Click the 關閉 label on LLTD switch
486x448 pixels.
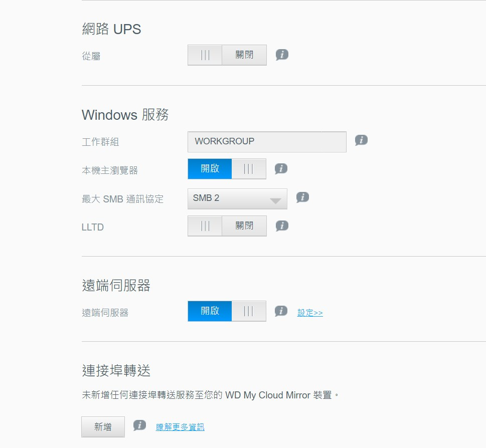[244, 226]
